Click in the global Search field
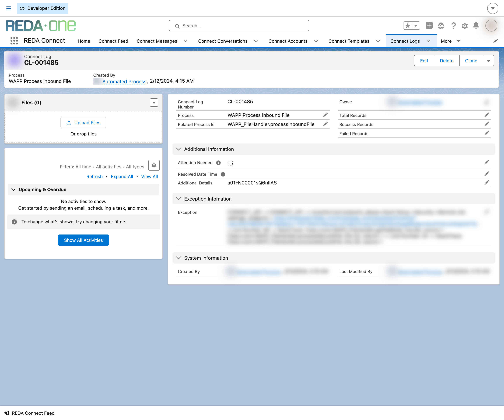 tap(239, 26)
